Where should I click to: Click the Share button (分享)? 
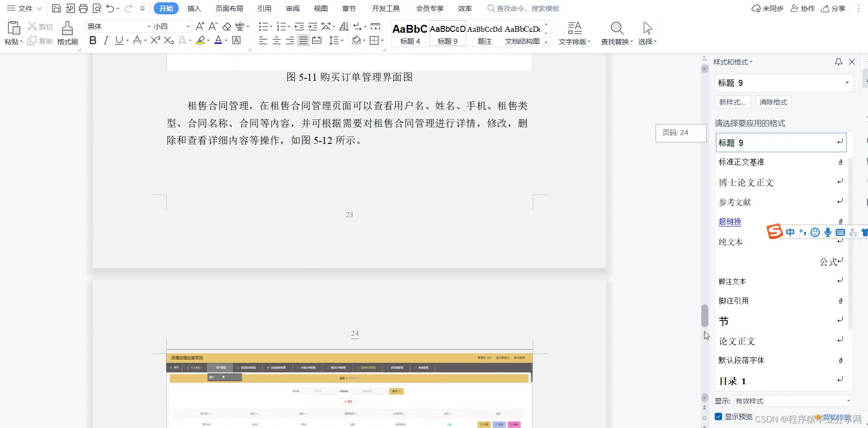833,8
